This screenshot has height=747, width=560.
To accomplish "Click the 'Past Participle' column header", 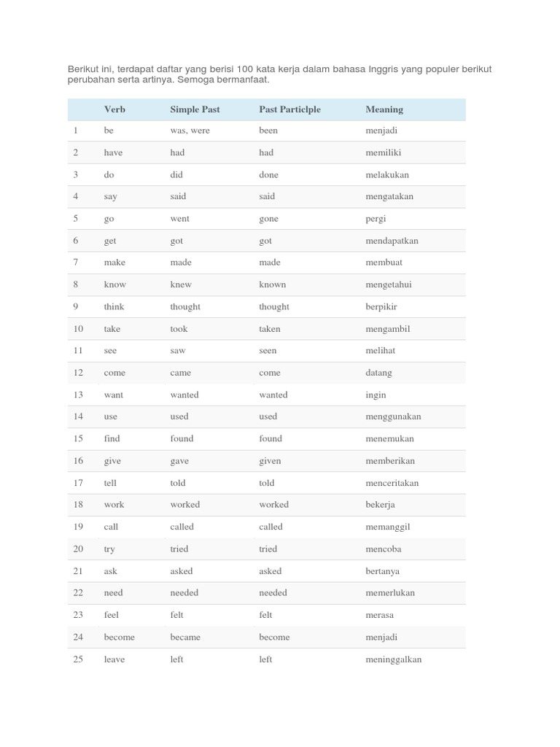I will pyautogui.click(x=289, y=109).
